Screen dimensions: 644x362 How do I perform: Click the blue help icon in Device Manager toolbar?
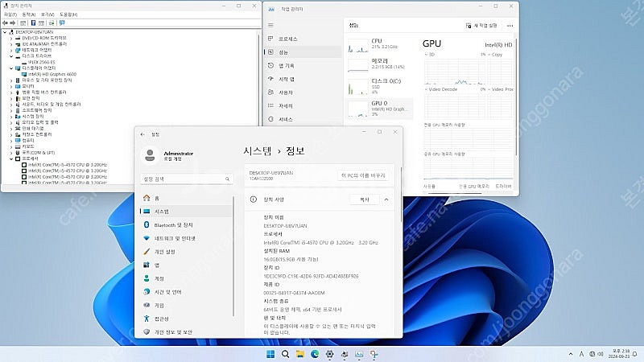tap(33, 23)
